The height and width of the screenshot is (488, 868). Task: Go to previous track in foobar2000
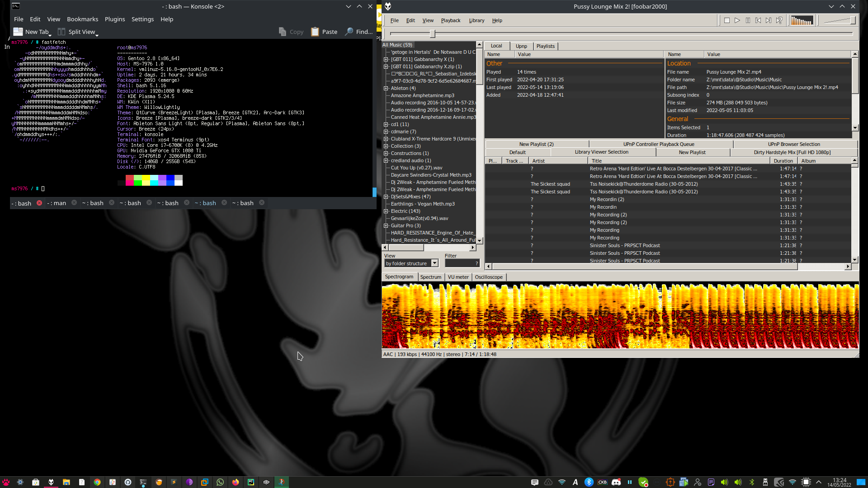758,20
